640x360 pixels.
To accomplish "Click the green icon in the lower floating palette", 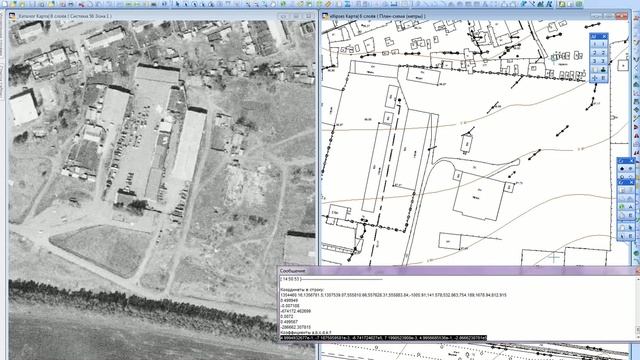I will 622,207.
